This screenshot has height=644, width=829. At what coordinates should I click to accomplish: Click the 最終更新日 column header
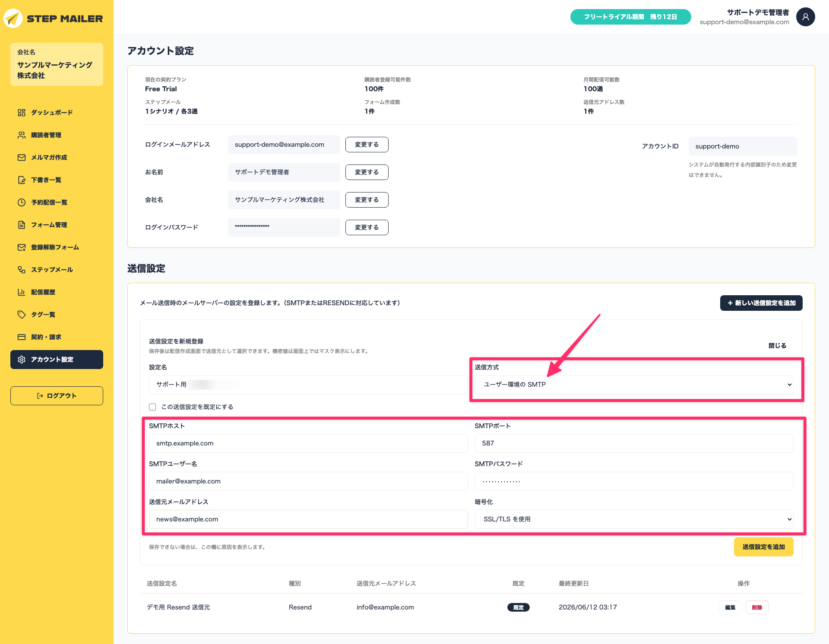coord(573,584)
